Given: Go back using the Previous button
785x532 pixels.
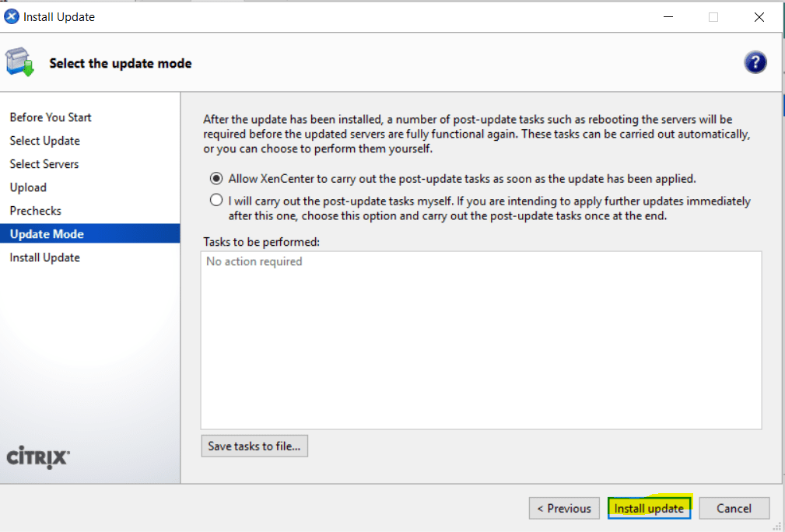Looking at the screenshot, I should (x=563, y=508).
